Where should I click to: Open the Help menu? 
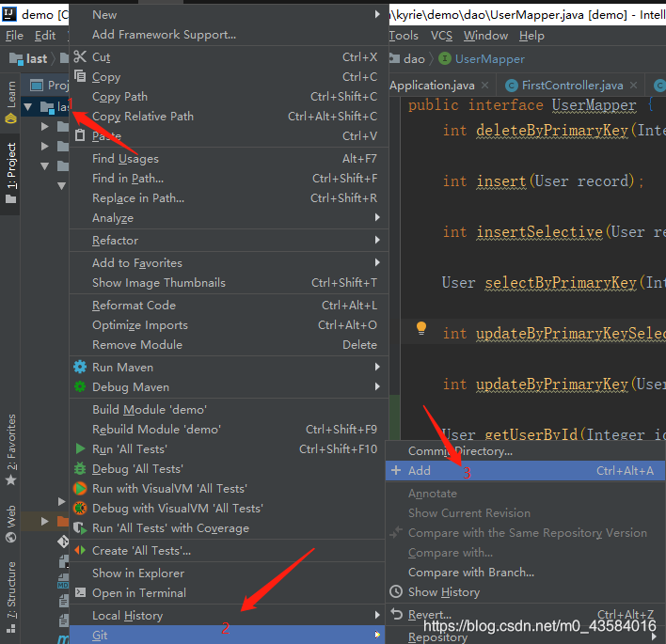[531, 36]
